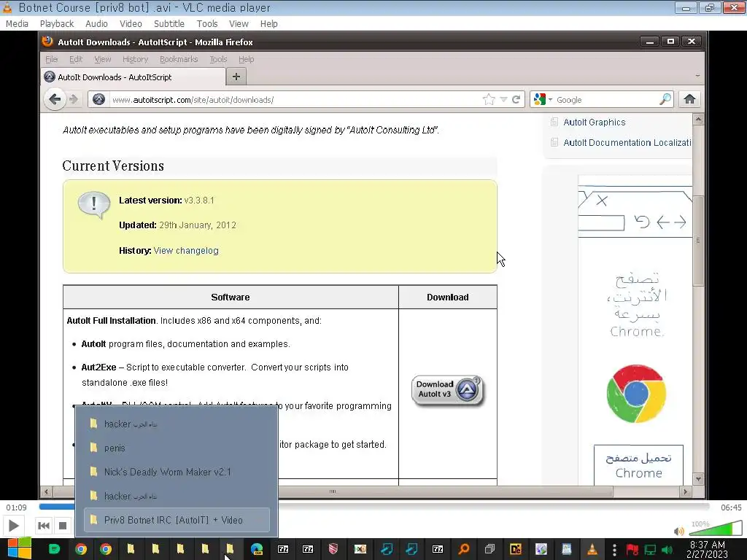Open the yellow De taskbar icon
This screenshot has height=560, width=747.
[x=516, y=549]
